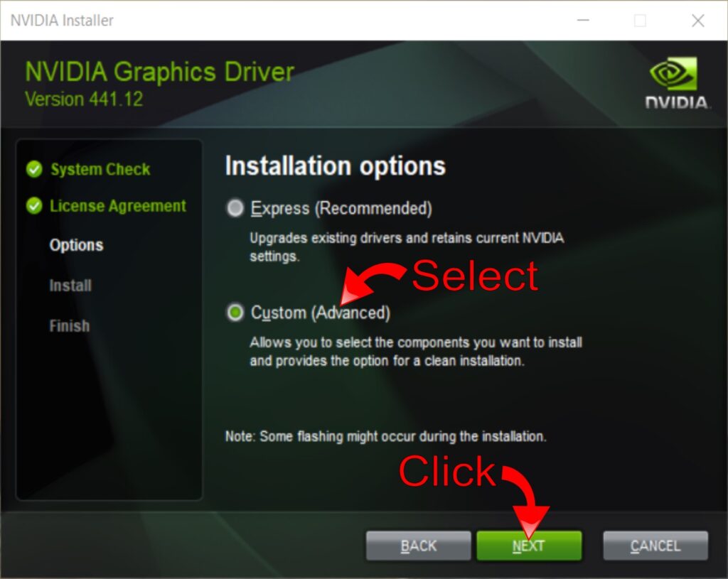728x579 pixels.
Task: Click the Custom (Advanced) option label text
Action: click(320, 313)
